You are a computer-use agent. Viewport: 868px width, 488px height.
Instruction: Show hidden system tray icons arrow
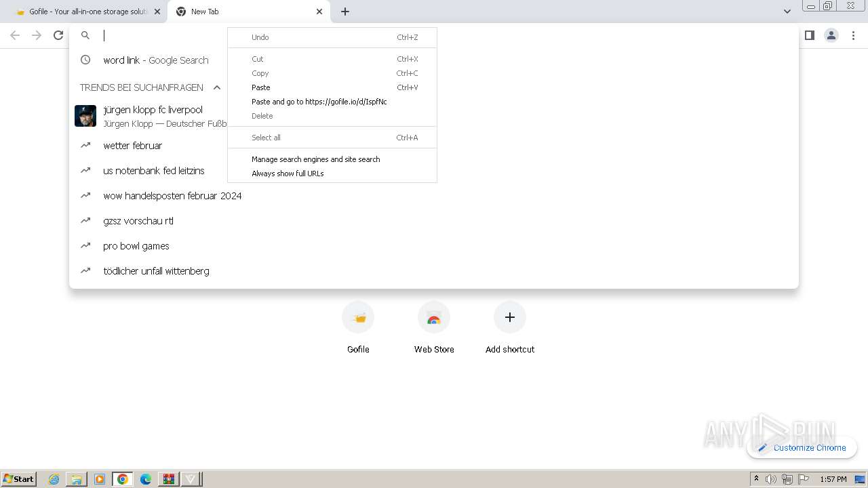pyautogui.click(x=756, y=479)
